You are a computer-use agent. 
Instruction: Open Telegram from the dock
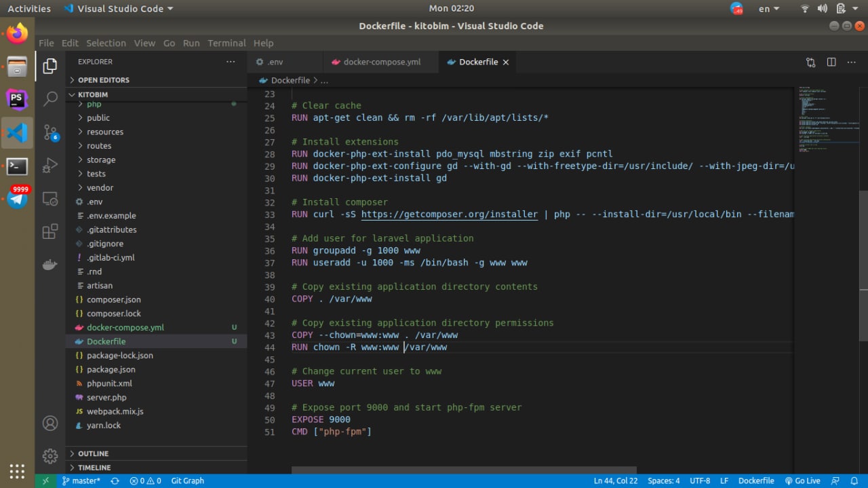[x=17, y=198]
